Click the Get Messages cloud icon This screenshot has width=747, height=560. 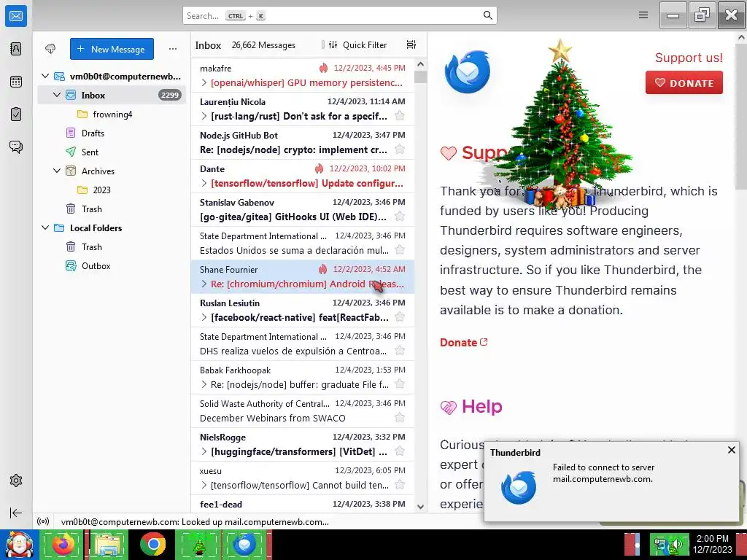click(x=50, y=49)
